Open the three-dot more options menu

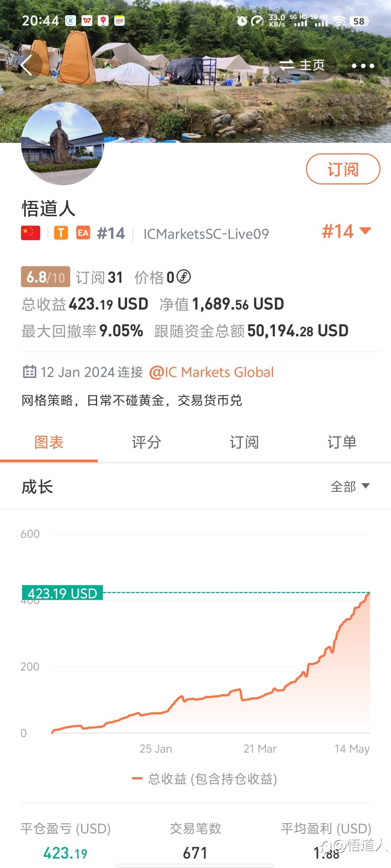pyautogui.click(x=363, y=66)
